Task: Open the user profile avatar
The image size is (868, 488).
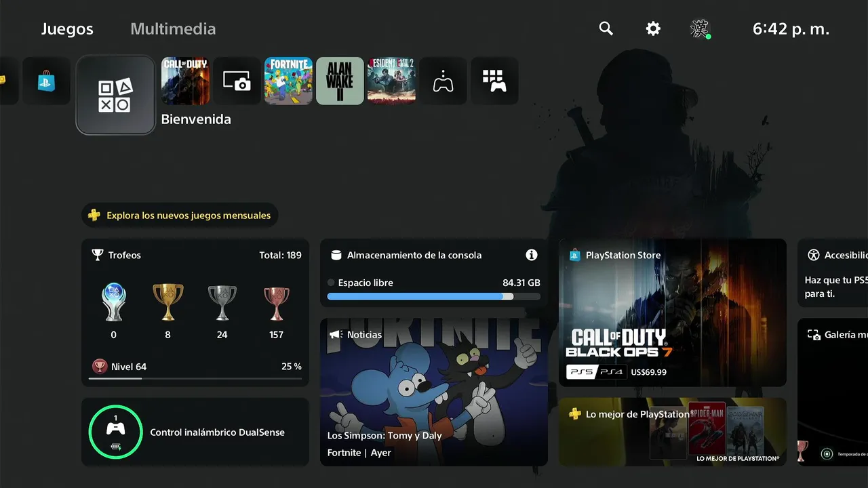Action: [700, 28]
